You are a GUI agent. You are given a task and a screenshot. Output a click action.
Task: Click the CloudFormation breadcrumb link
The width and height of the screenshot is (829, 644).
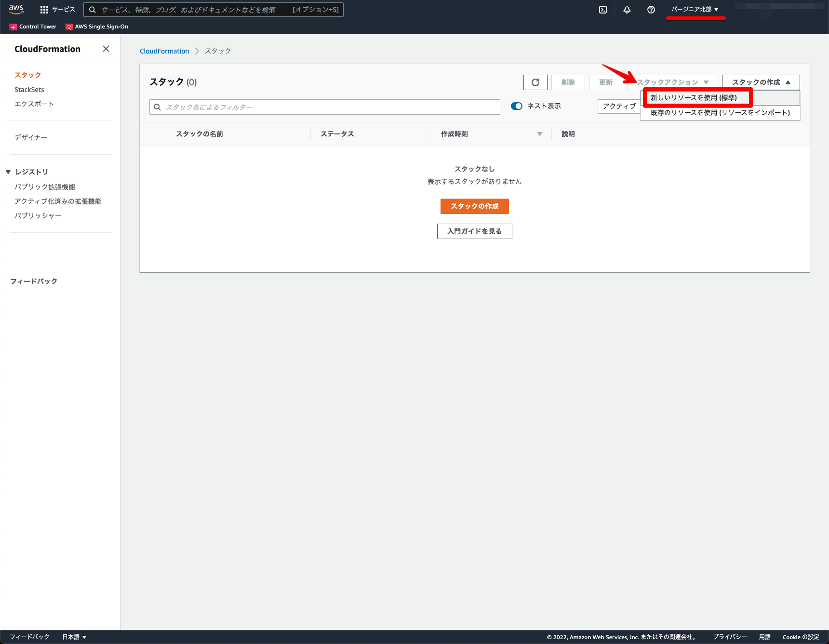(x=164, y=51)
